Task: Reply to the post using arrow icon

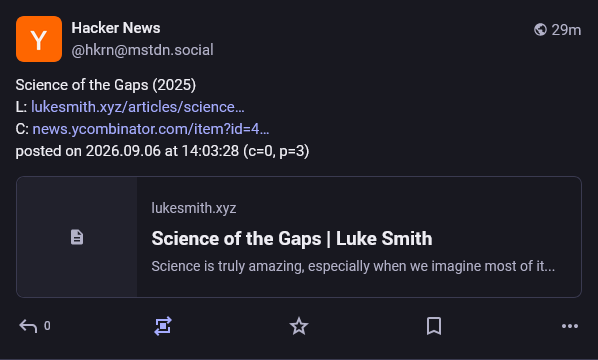Action: click(28, 326)
